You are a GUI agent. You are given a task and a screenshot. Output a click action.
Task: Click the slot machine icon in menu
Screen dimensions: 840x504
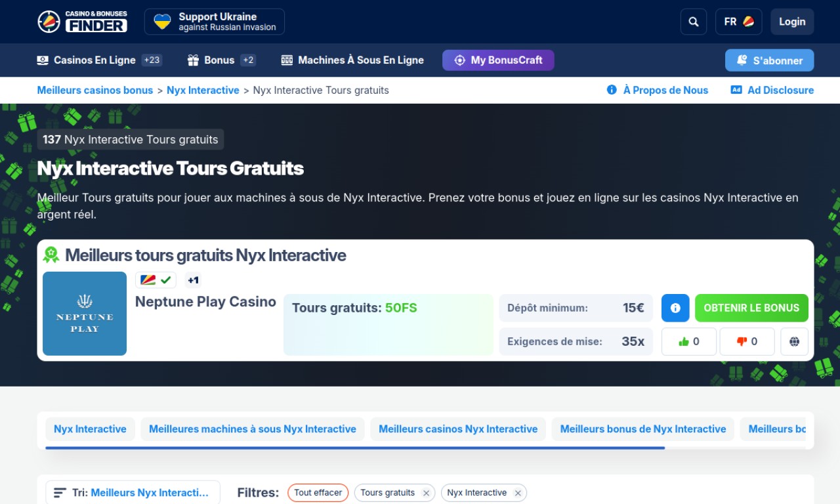click(x=287, y=60)
